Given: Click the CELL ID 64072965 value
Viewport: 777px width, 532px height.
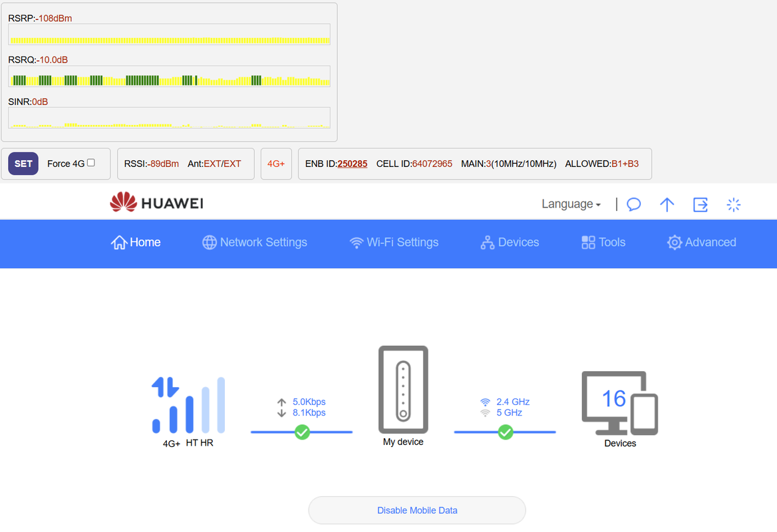Looking at the screenshot, I should (432, 164).
